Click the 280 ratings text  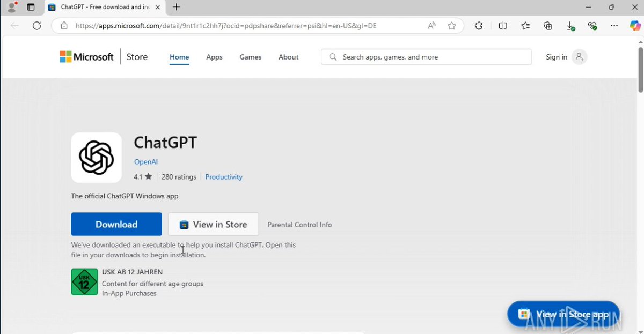178,176
